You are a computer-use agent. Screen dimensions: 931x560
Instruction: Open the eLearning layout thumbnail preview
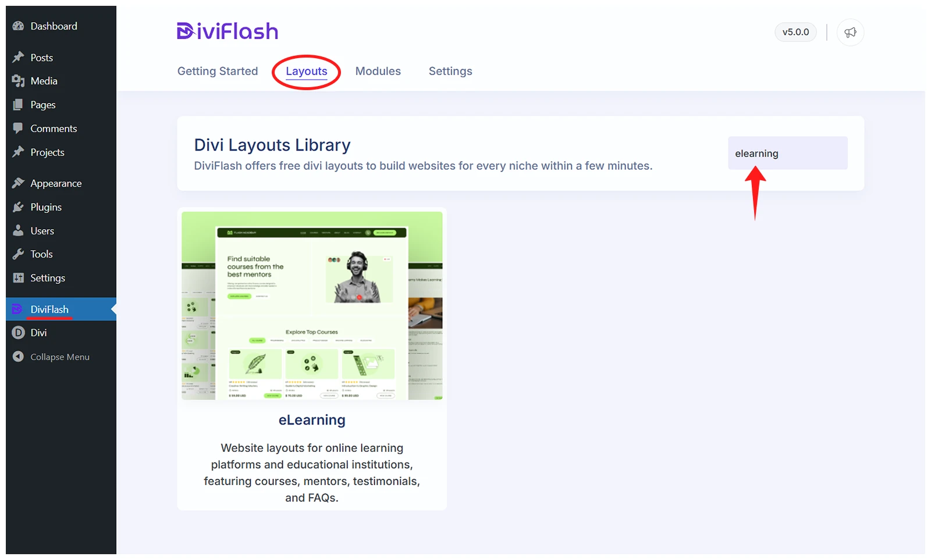tap(312, 306)
